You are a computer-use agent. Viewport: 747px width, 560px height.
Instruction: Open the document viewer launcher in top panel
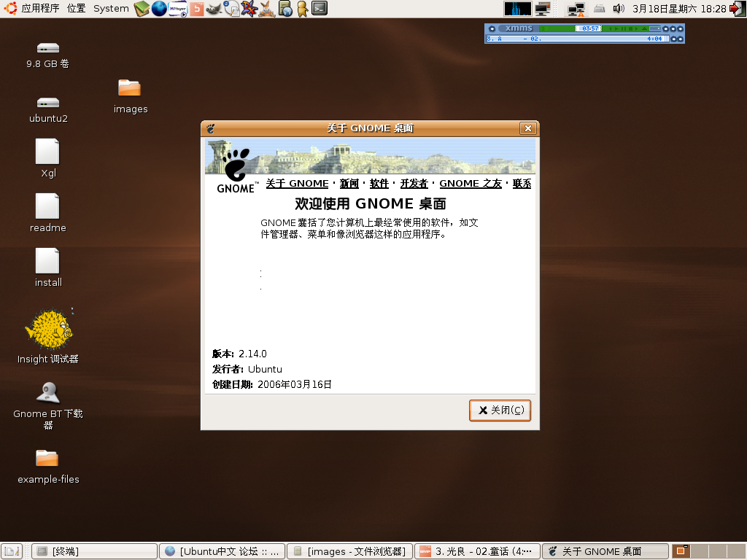(x=232, y=9)
